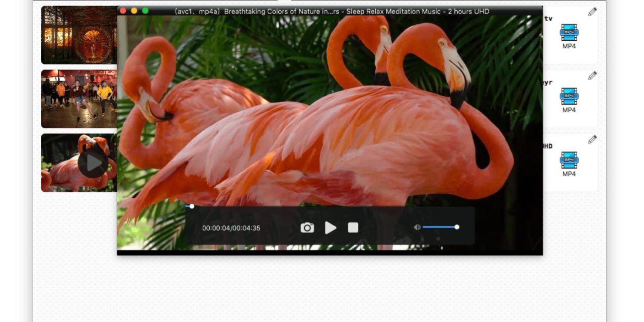
Task: Take a snapshot with the camera icon
Action: click(307, 228)
